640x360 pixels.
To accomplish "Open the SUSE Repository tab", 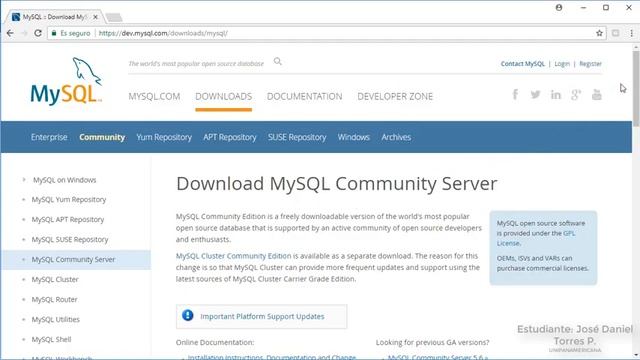I will click(297, 137).
